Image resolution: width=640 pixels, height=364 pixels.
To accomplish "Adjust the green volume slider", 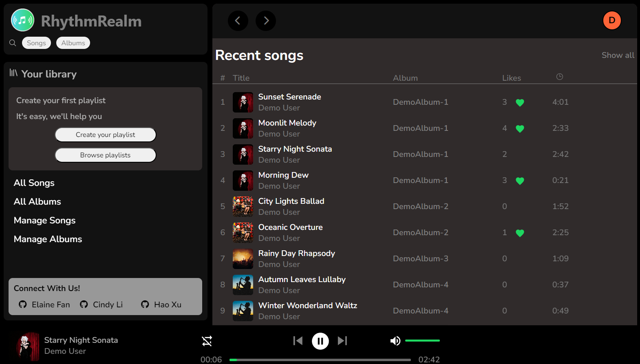I will (x=422, y=340).
